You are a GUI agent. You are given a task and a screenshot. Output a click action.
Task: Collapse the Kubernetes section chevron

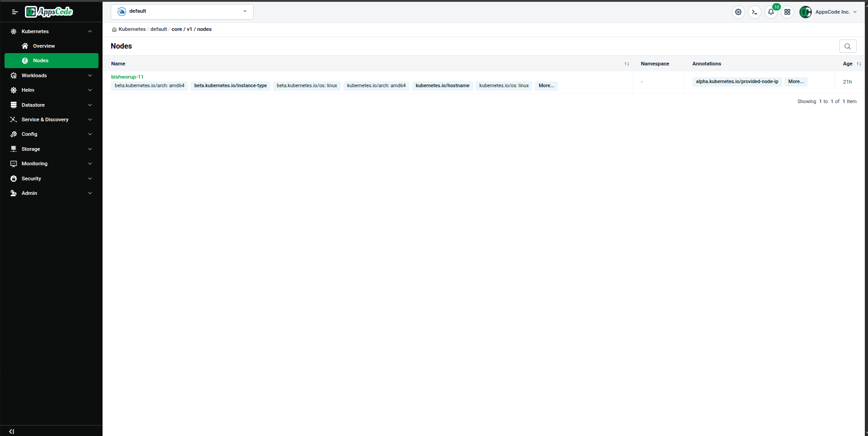click(x=90, y=31)
